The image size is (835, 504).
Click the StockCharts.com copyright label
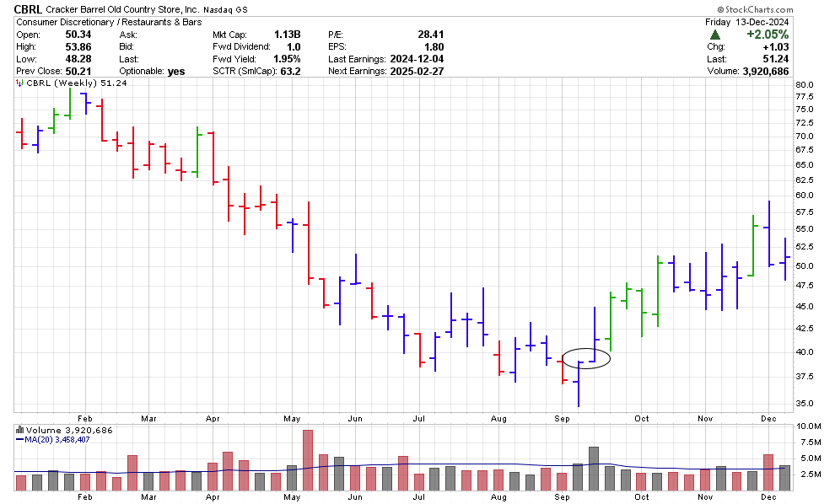[755, 9]
